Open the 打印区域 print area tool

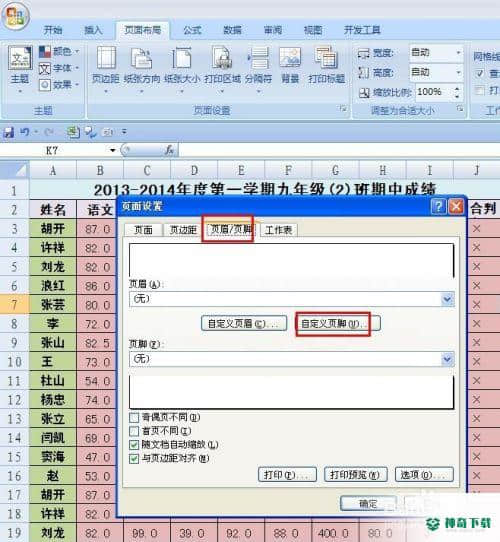pyautogui.click(x=222, y=67)
